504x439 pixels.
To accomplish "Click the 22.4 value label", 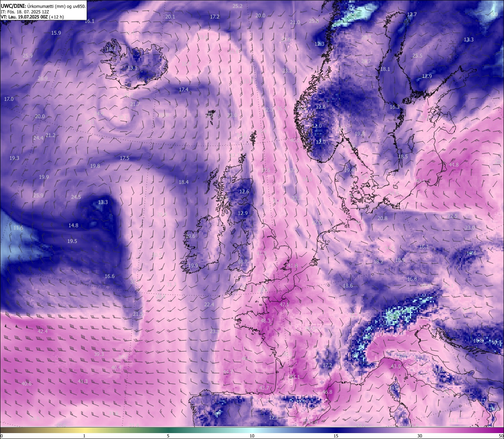I will click(209, 305).
